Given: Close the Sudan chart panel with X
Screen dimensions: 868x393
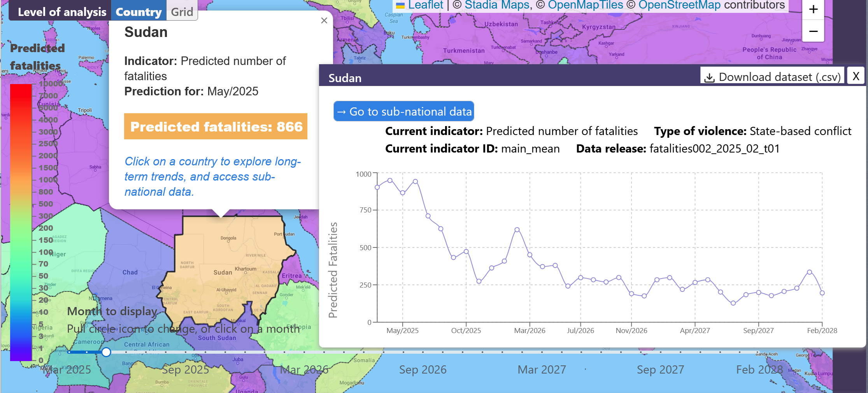Looking at the screenshot, I should 856,76.
